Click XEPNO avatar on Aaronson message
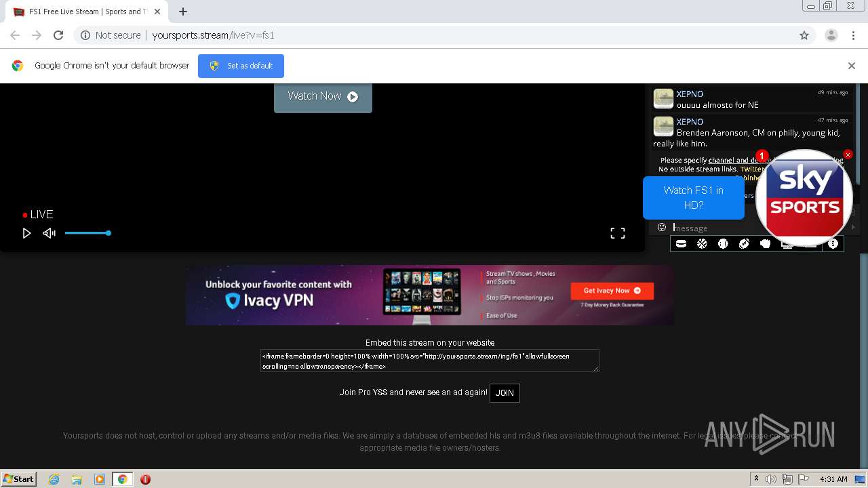Viewport: 868px width, 488px height. point(663,126)
